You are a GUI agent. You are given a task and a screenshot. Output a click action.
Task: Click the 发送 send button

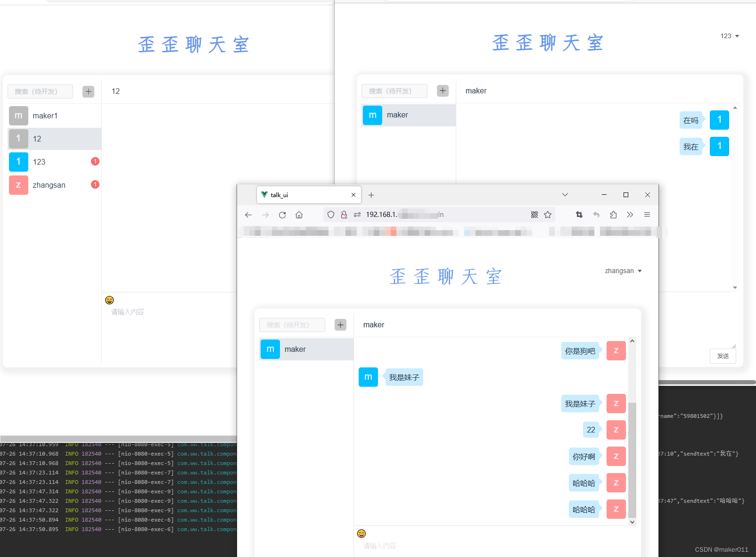click(x=723, y=356)
